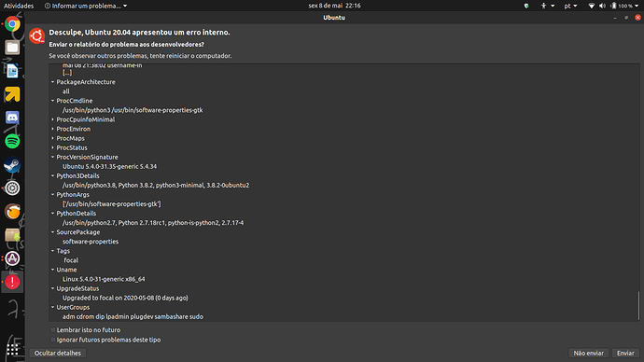Select 'Linux 5.4.0-31-generic x86_64' line
Viewport: 644px width, 362px height.
104,279
